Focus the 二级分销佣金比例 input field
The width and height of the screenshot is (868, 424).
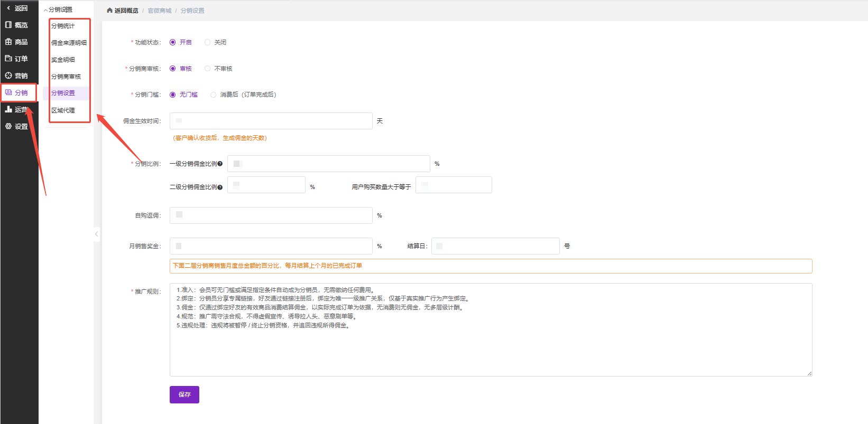point(266,185)
